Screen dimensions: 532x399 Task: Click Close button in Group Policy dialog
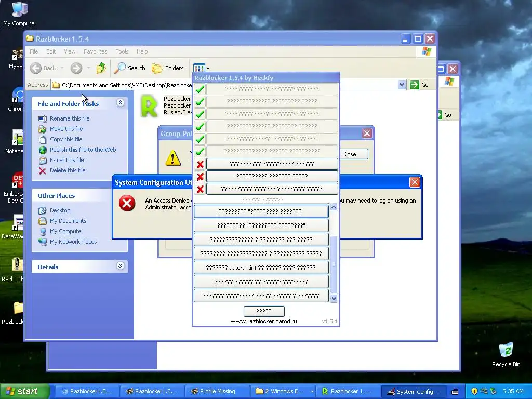(x=354, y=154)
